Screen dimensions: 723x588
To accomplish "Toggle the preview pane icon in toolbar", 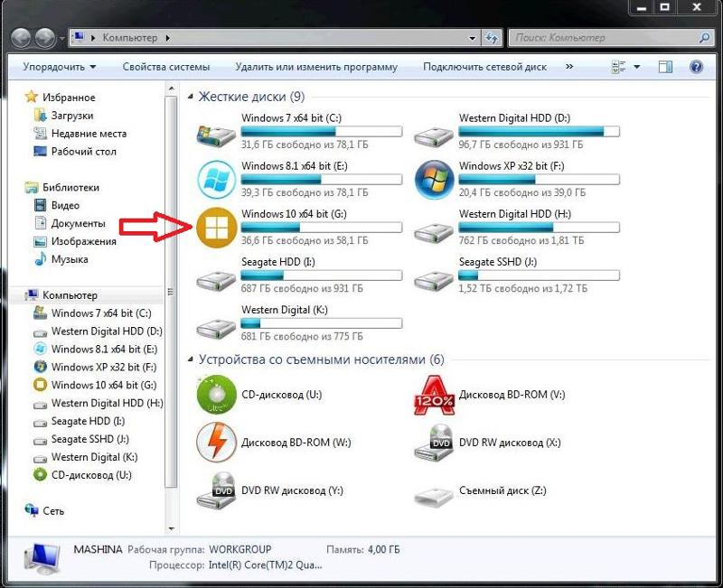I will tap(665, 67).
